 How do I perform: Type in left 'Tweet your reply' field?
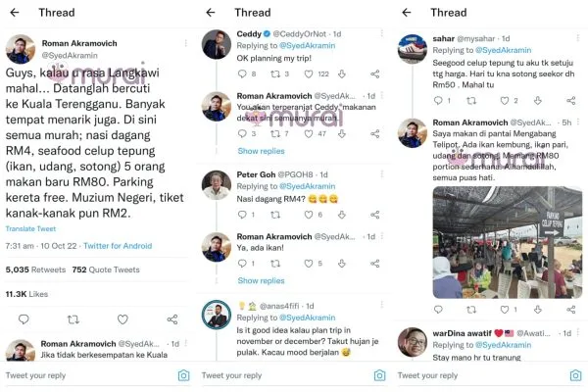[78, 375]
